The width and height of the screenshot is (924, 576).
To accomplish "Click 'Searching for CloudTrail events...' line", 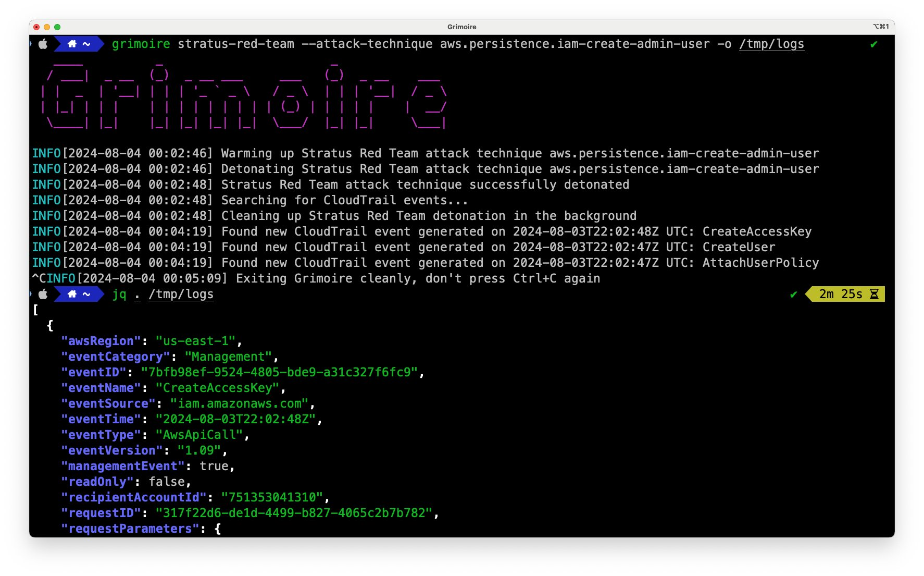I will tap(250, 200).
